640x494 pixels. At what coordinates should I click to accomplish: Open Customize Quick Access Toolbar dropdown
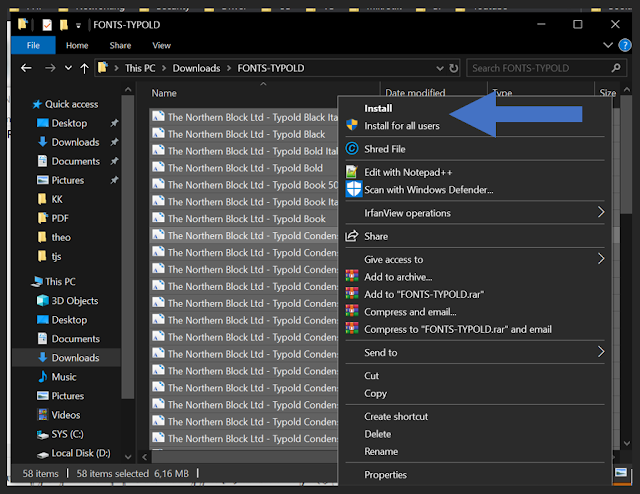(x=78, y=26)
